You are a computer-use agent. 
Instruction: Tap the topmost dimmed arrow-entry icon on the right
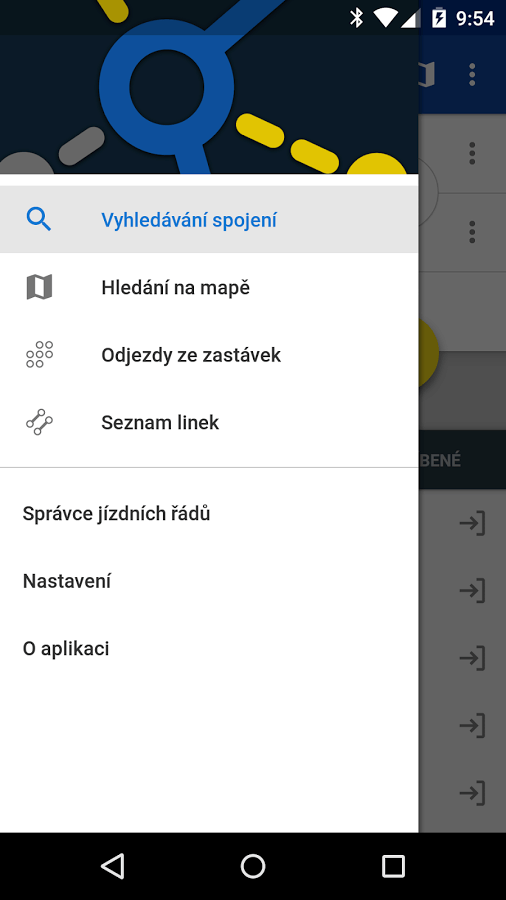click(473, 523)
